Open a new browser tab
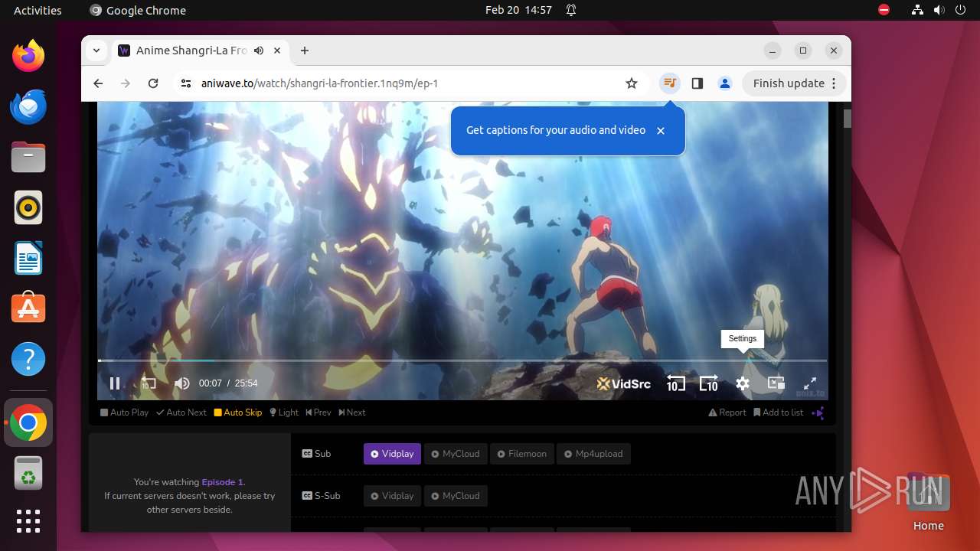 305,51
